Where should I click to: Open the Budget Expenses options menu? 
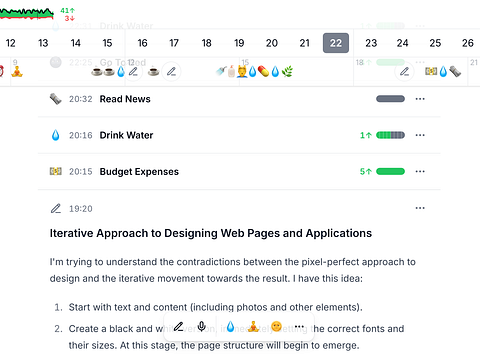(x=420, y=171)
